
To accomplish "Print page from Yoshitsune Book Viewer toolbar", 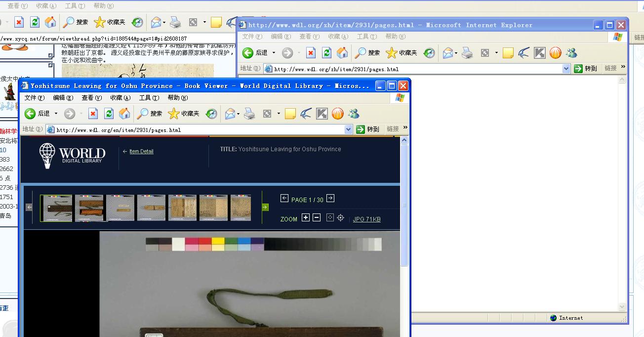I will tap(249, 114).
